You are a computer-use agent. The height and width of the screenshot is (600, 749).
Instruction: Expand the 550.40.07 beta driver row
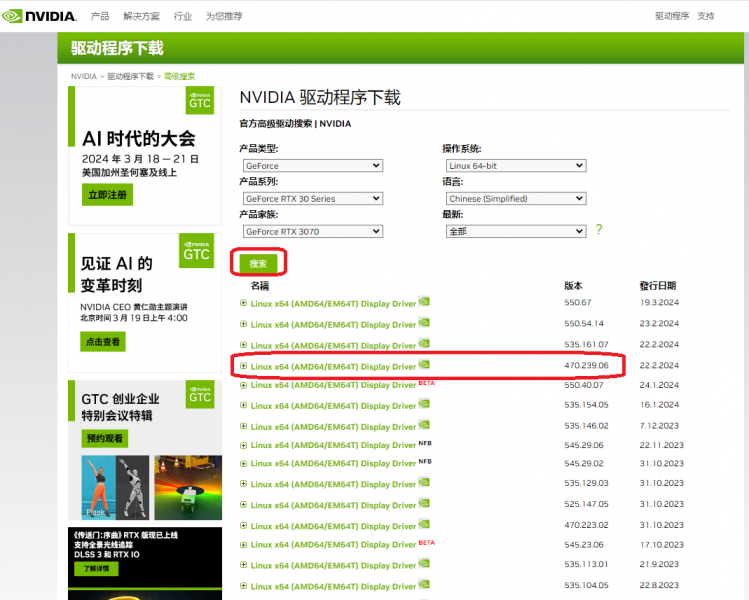click(x=244, y=385)
